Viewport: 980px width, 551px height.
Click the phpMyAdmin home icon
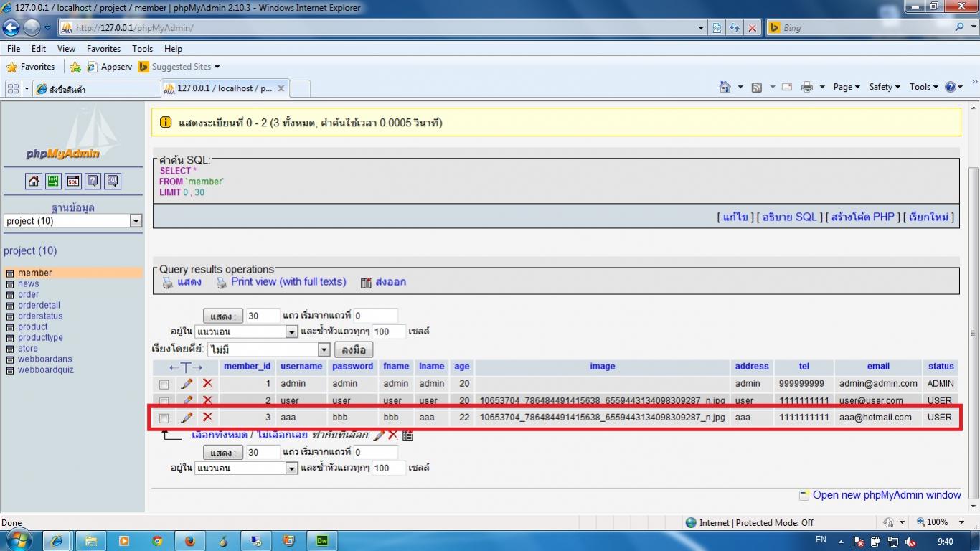coord(34,182)
